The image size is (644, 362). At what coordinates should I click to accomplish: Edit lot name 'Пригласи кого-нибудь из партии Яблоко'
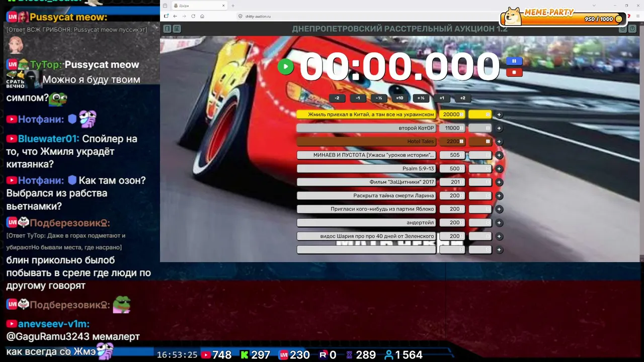click(366, 209)
